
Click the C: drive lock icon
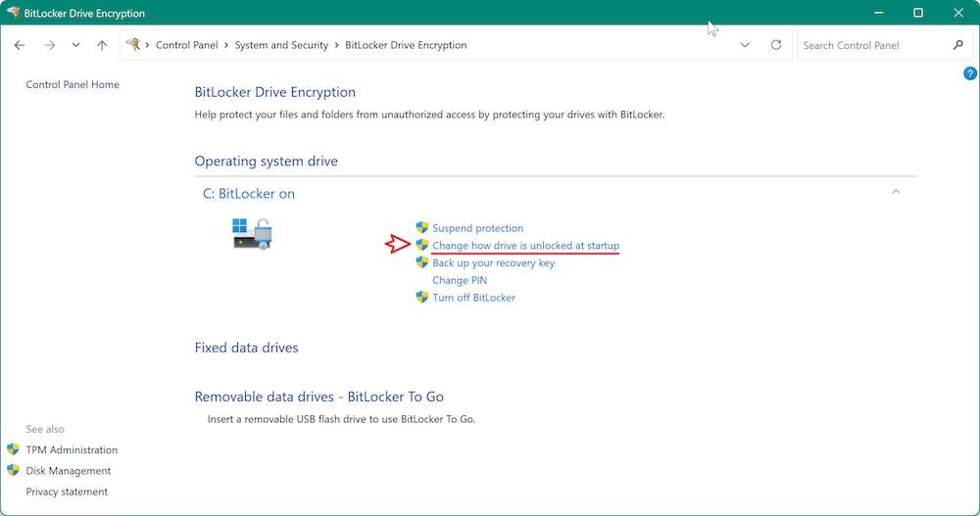click(x=253, y=234)
